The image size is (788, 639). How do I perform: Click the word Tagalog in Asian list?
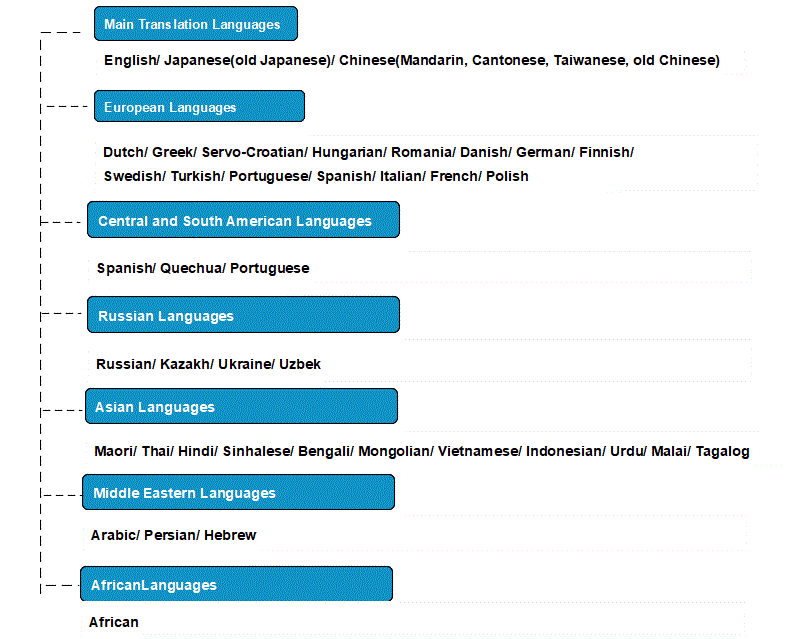coord(722,451)
